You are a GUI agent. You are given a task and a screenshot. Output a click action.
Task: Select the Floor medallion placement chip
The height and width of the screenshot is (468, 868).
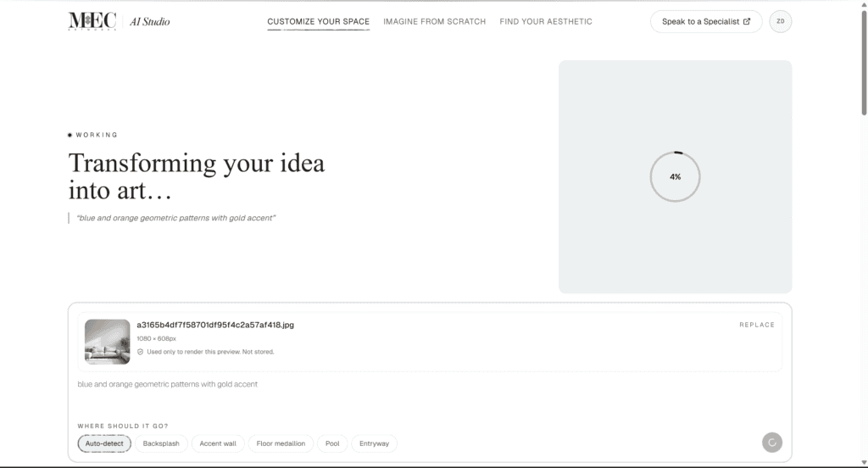coord(281,443)
